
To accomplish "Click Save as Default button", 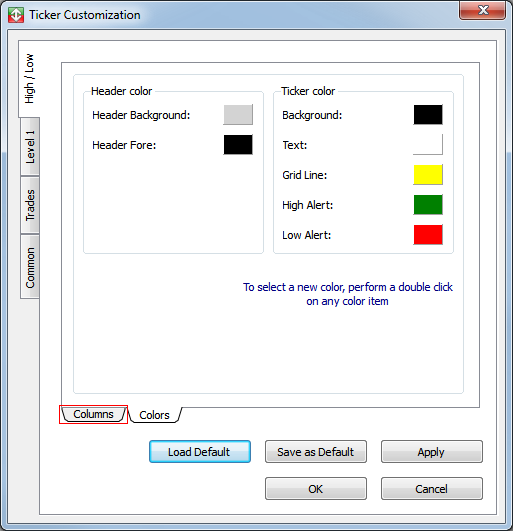I will click(x=316, y=452).
